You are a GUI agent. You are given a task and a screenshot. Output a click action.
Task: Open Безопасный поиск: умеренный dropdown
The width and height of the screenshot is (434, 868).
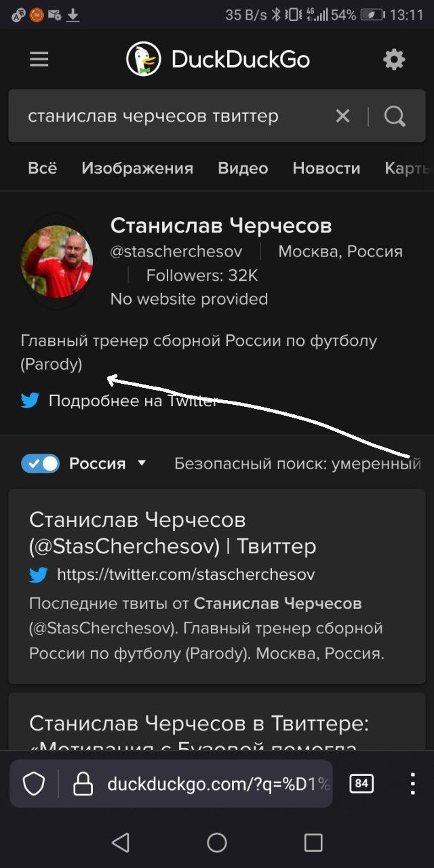(x=298, y=464)
